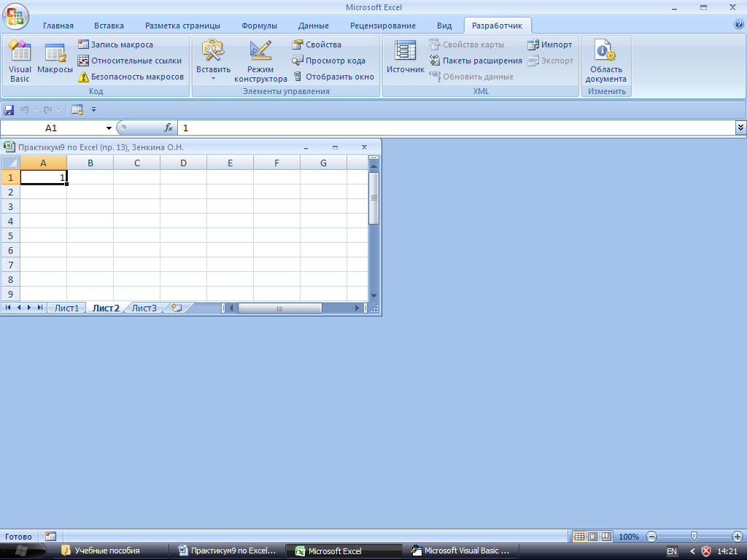747x560 pixels.
Task: Select column D header
Action: [183, 163]
